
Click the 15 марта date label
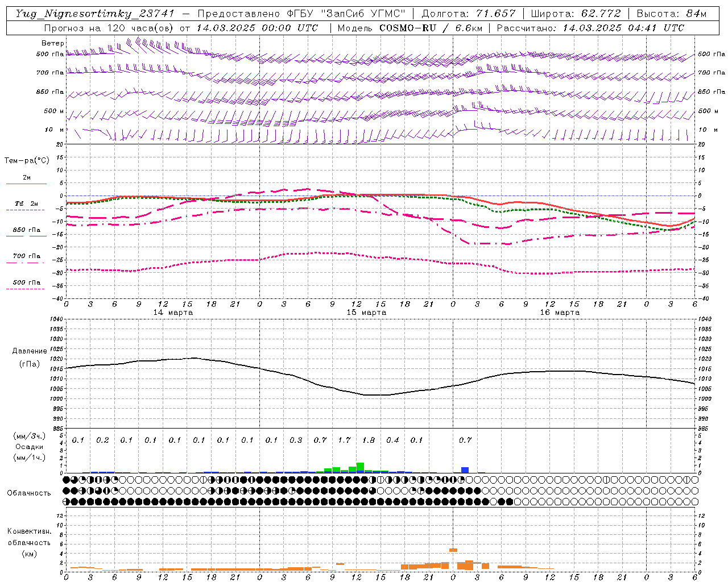click(x=366, y=313)
